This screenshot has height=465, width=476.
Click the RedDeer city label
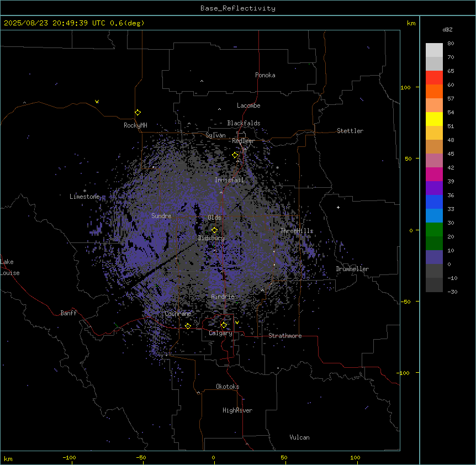(243, 141)
